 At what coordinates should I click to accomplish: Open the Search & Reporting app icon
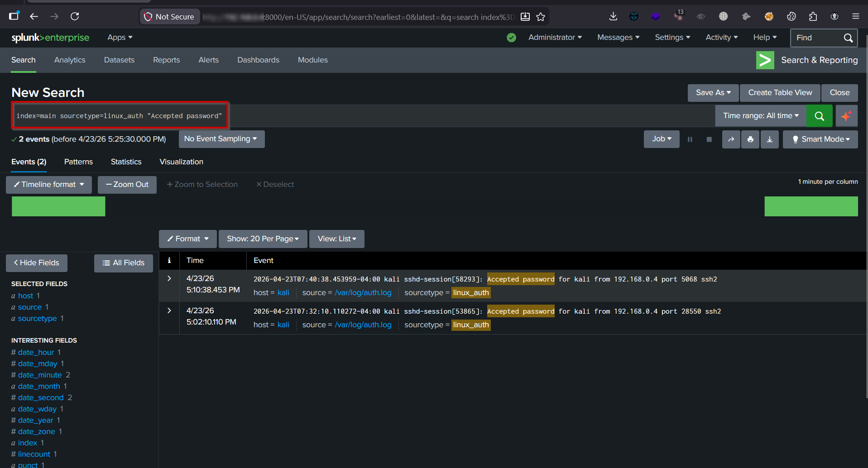click(x=765, y=60)
